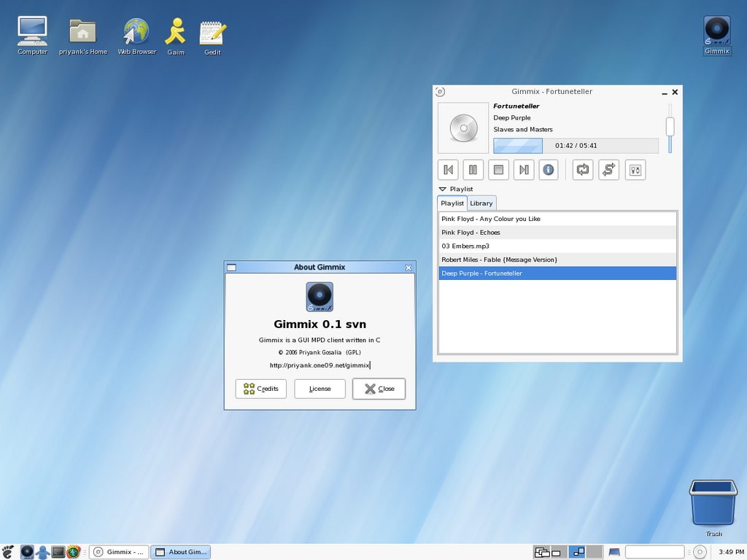Minimize the Gimmix player window
Image resolution: width=747 pixels, height=560 pixels.
click(x=665, y=93)
